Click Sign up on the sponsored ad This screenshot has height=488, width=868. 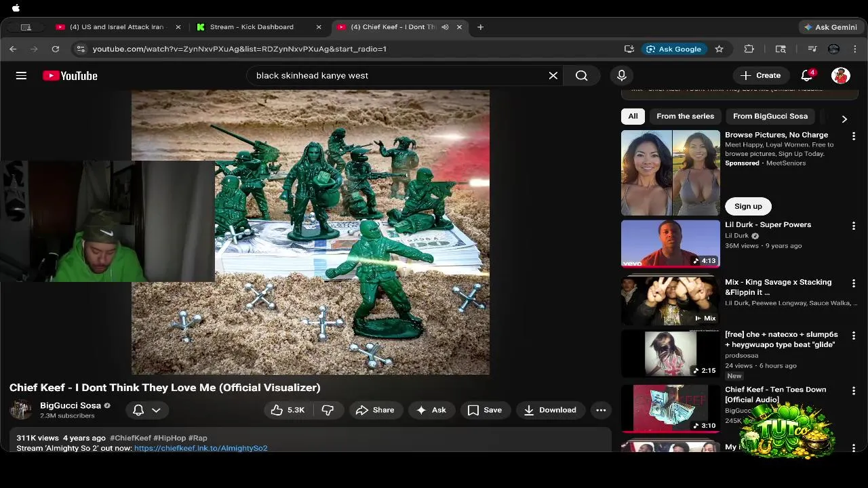pos(748,206)
